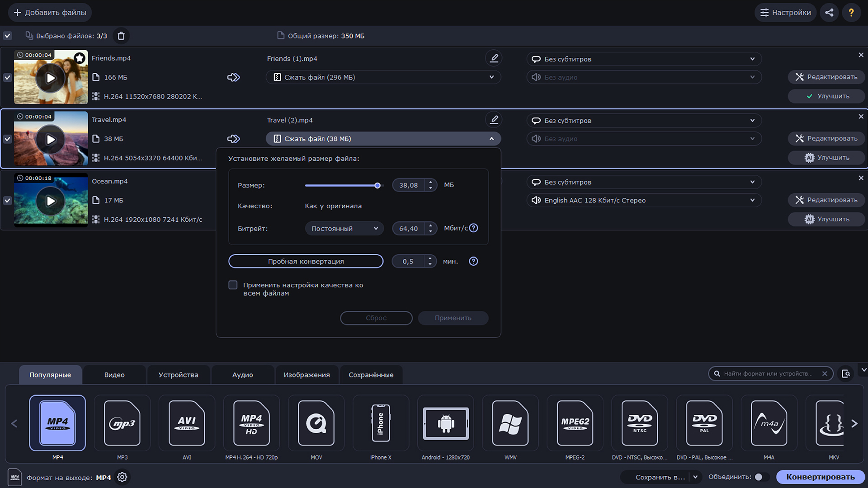Start Пробная конвертация sample conversion

(306, 261)
